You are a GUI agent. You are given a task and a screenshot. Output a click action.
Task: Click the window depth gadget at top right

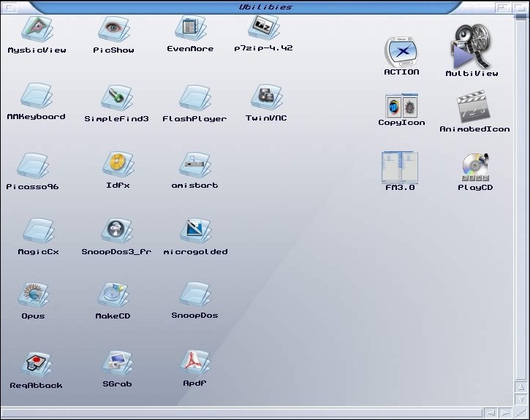pos(520,7)
